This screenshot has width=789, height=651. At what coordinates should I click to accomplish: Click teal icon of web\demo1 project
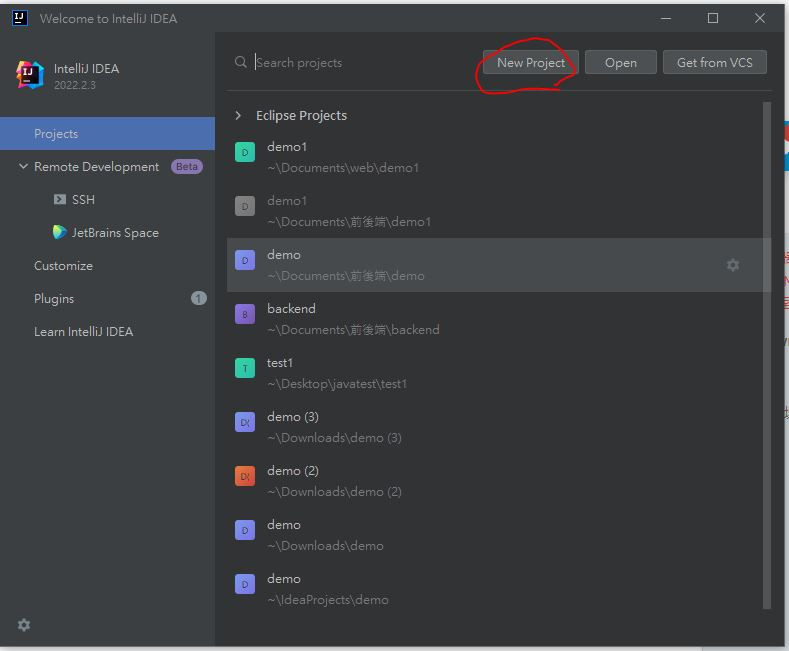[x=245, y=152]
